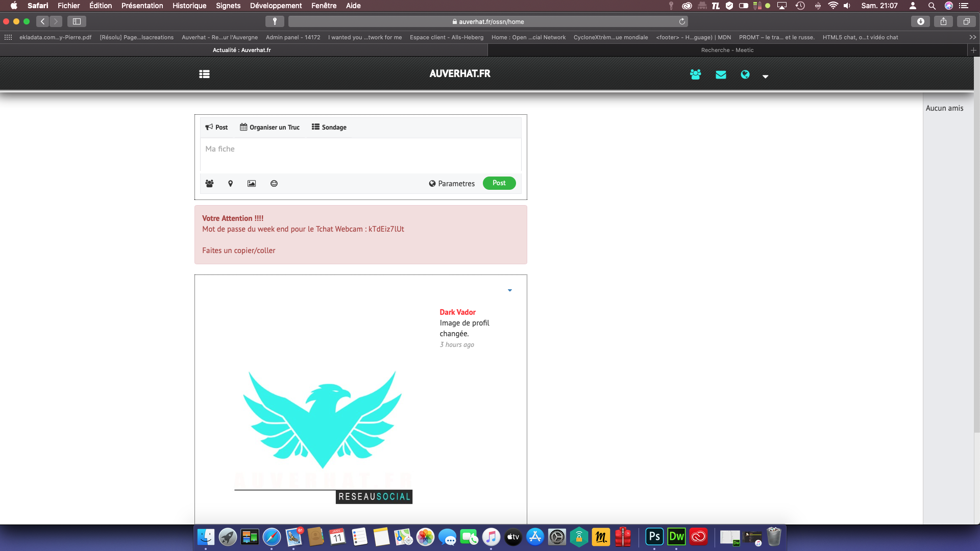Switch to the Recherche - Meetic tab
This screenshot has height=551, width=980.
727,50
